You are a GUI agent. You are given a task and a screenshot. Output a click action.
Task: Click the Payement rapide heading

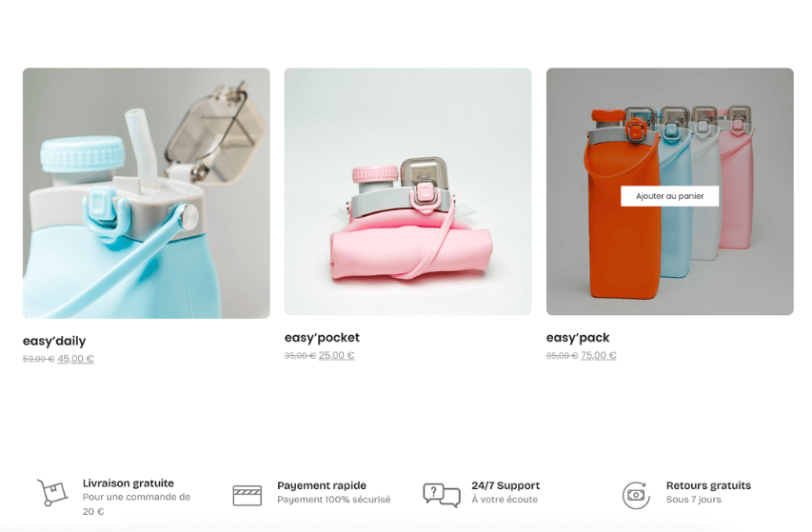322,485
